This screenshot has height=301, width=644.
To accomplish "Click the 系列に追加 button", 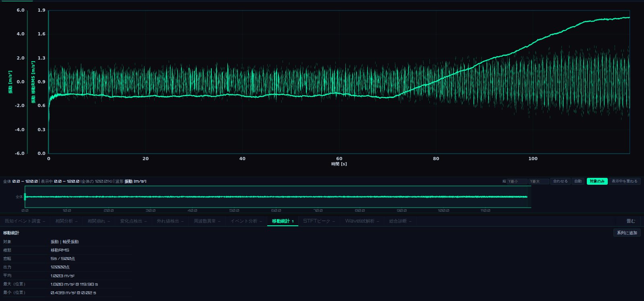I will click(x=627, y=233).
